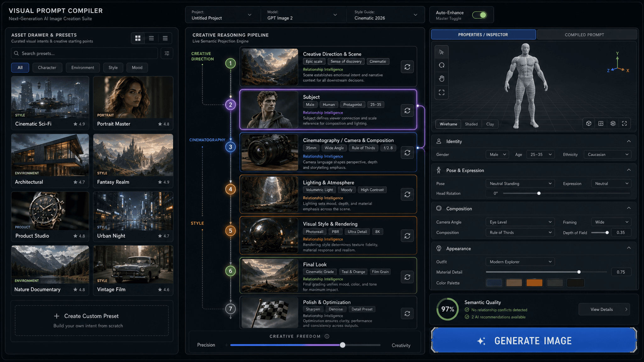Open the Pose dropdown
The width and height of the screenshot is (644, 362).
[520, 184]
